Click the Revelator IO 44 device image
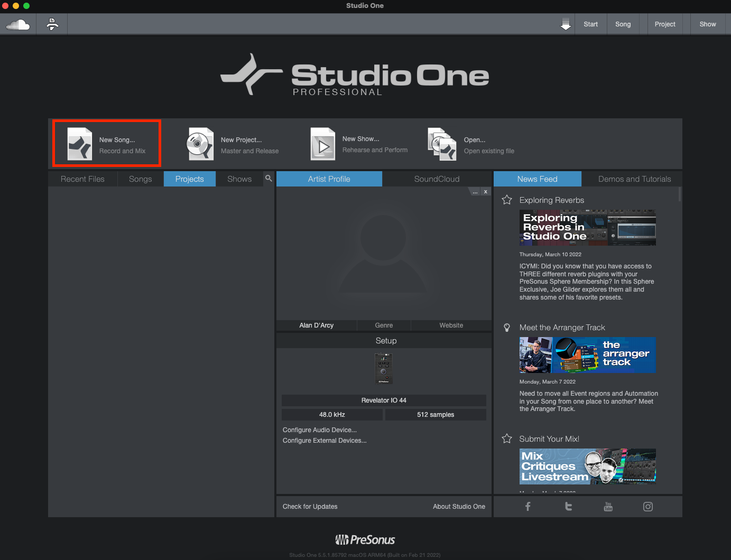The image size is (731, 560). (x=384, y=369)
